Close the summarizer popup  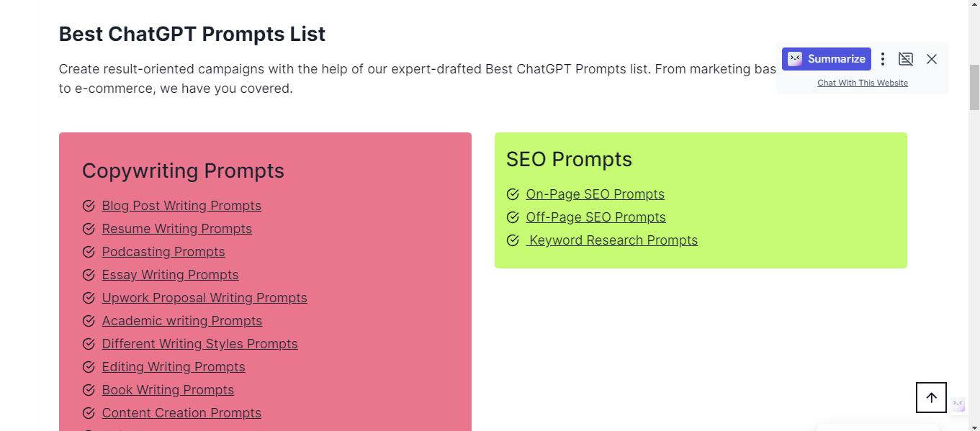tap(932, 58)
